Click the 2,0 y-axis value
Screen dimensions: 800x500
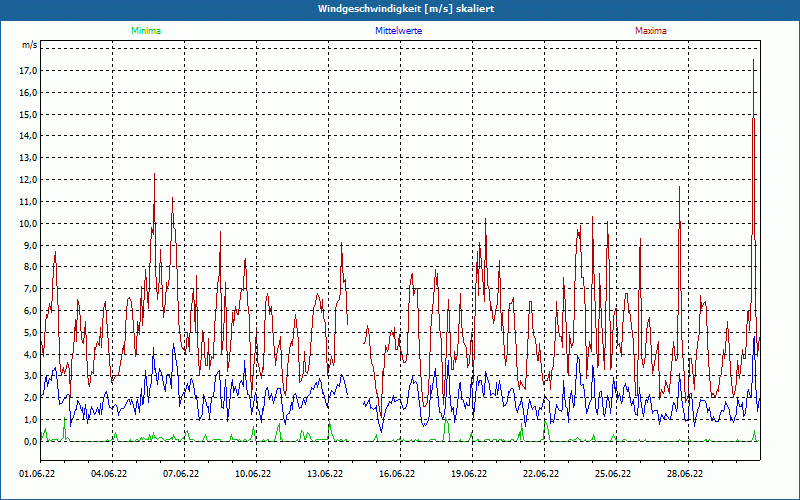(x=31, y=398)
